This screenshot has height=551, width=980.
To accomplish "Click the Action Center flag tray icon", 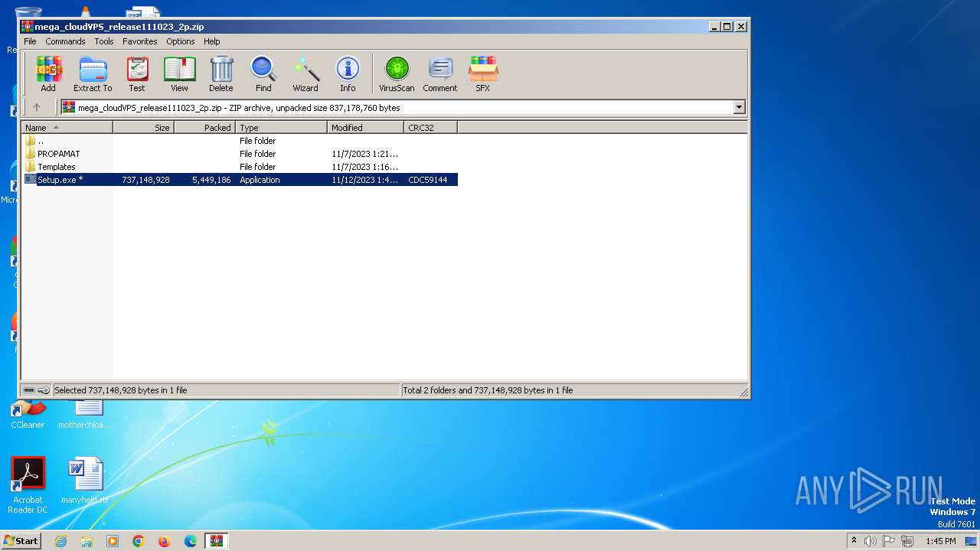I will (890, 541).
